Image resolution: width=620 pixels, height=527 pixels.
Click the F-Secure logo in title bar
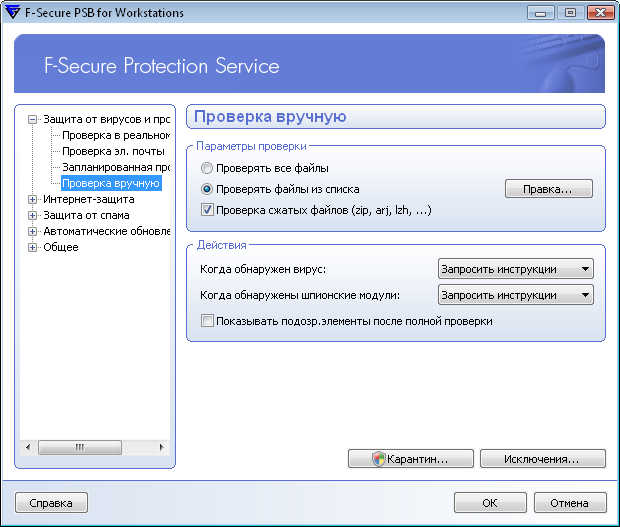pos(13,12)
